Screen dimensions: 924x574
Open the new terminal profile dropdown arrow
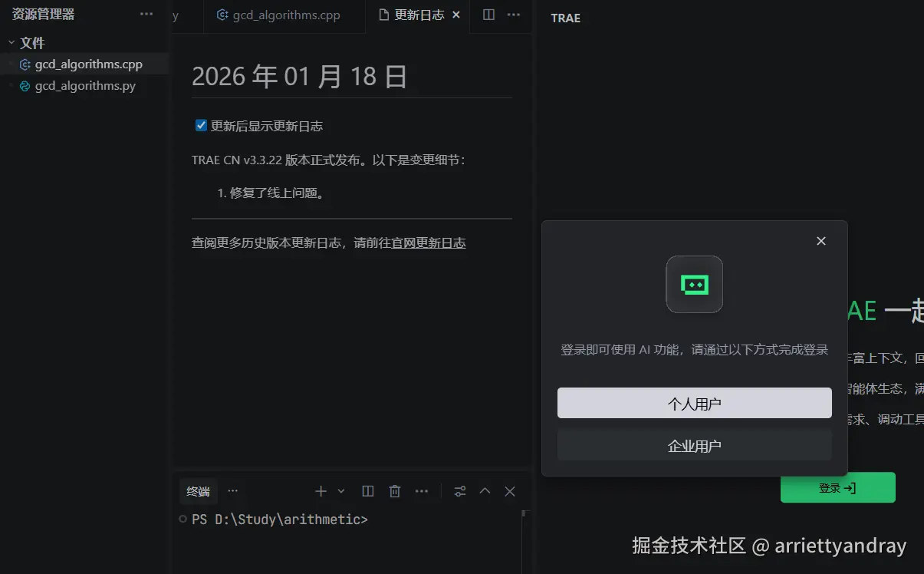(341, 491)
